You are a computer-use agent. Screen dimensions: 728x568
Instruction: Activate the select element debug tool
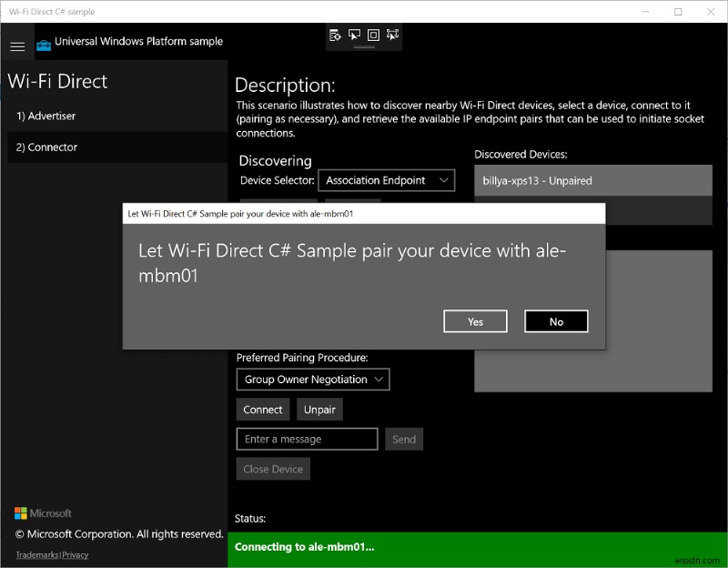[354, 35]
